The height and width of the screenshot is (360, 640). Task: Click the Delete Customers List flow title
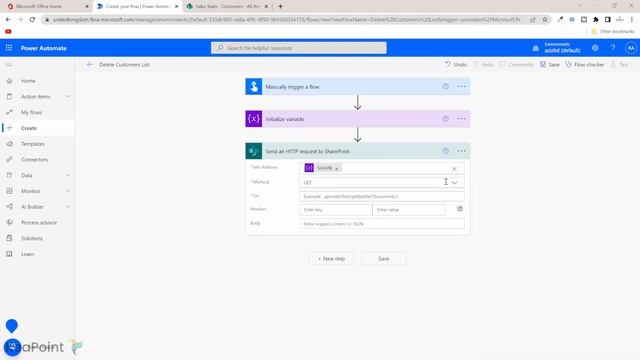(x=124, y=64)
